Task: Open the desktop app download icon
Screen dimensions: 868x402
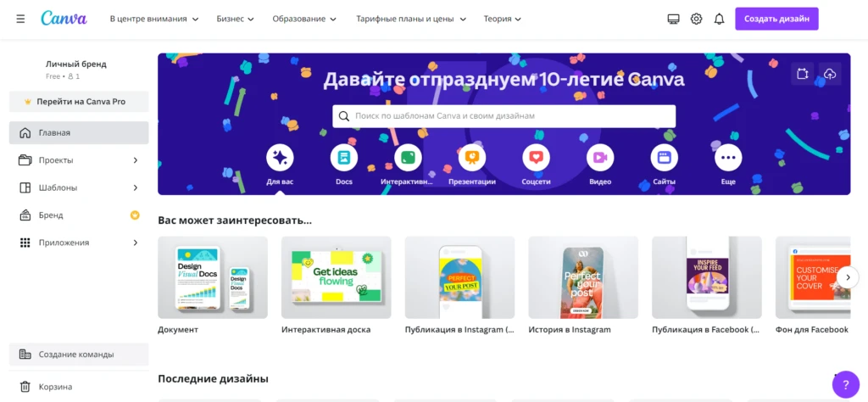Action: [x=673, y=19]
